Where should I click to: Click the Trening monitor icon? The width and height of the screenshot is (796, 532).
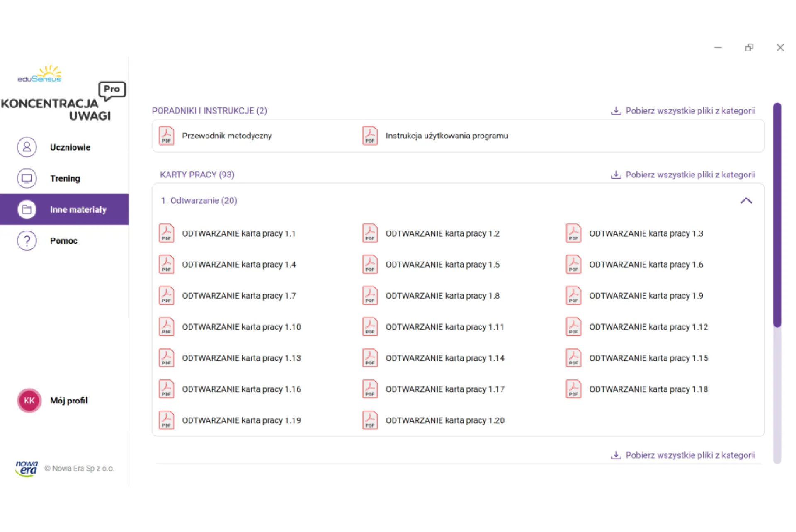pos(27,178)
